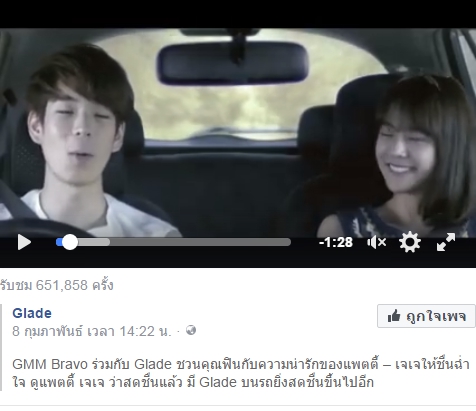Open the video settings gear
476x411 pixels.
[x=410, y=242]
